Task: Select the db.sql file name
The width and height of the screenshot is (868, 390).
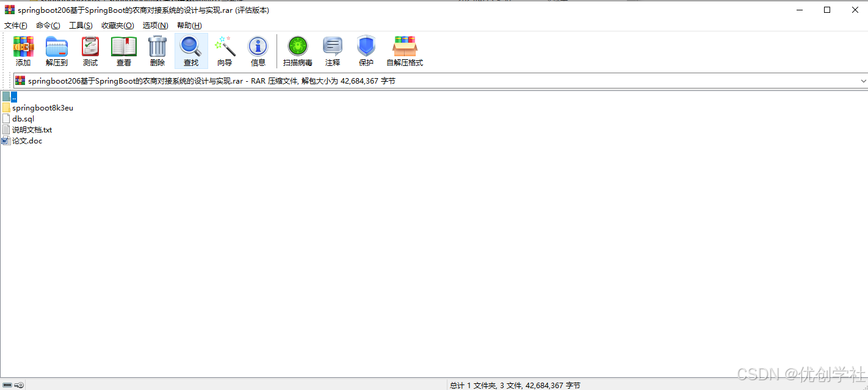Action: (23, 119)
